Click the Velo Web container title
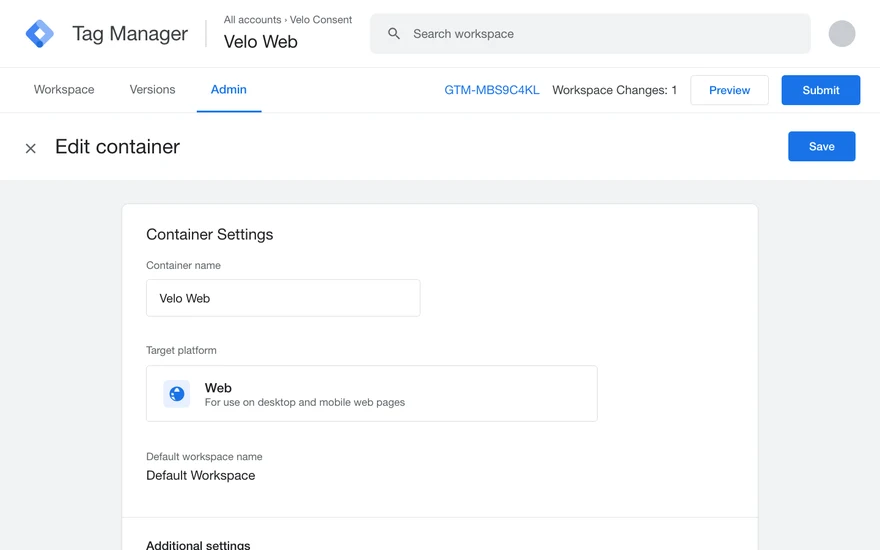Image resolution: width=880 pixels, height=550 pixels. coord(260,42)
